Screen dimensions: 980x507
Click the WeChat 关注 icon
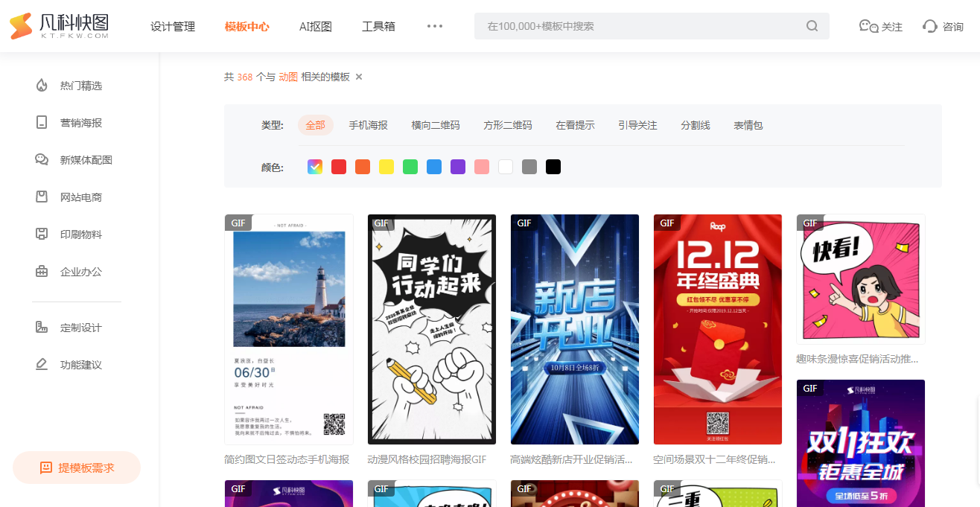868,26
